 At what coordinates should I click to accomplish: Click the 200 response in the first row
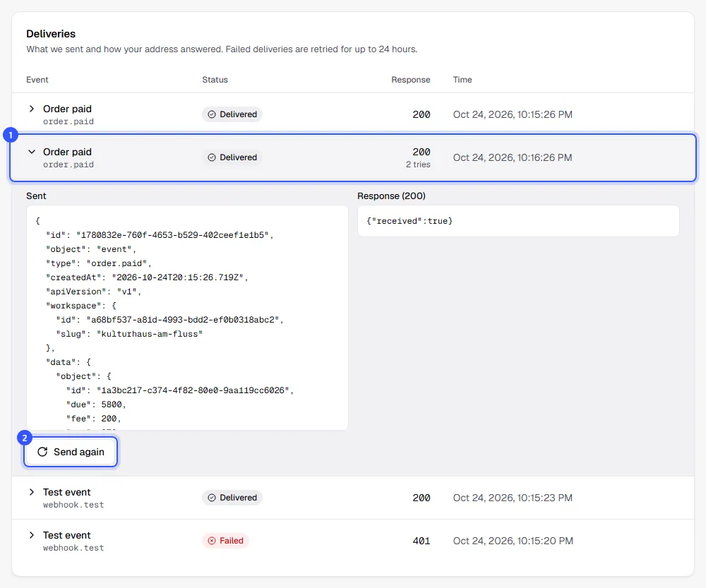[421, 114]
